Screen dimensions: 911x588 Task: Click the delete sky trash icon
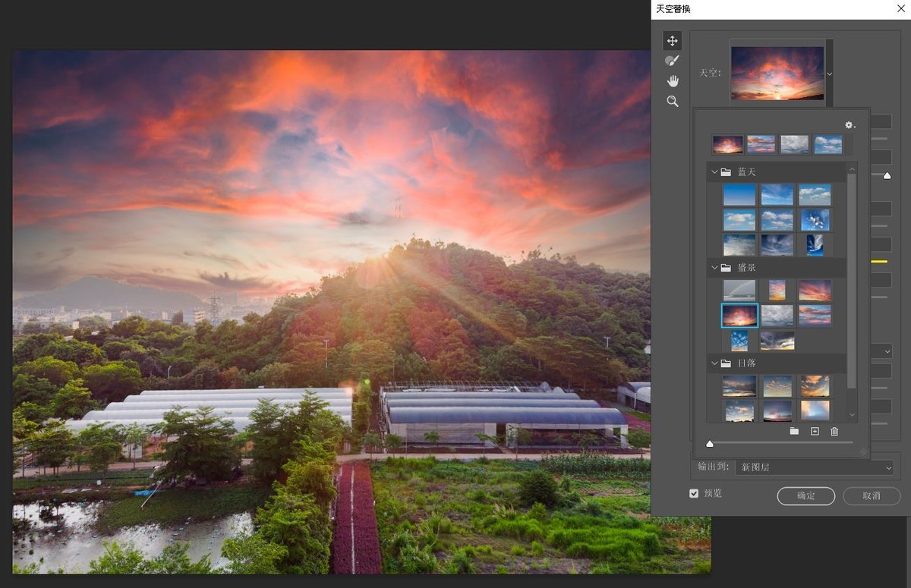pyautogui.click(x=834, y=431)
